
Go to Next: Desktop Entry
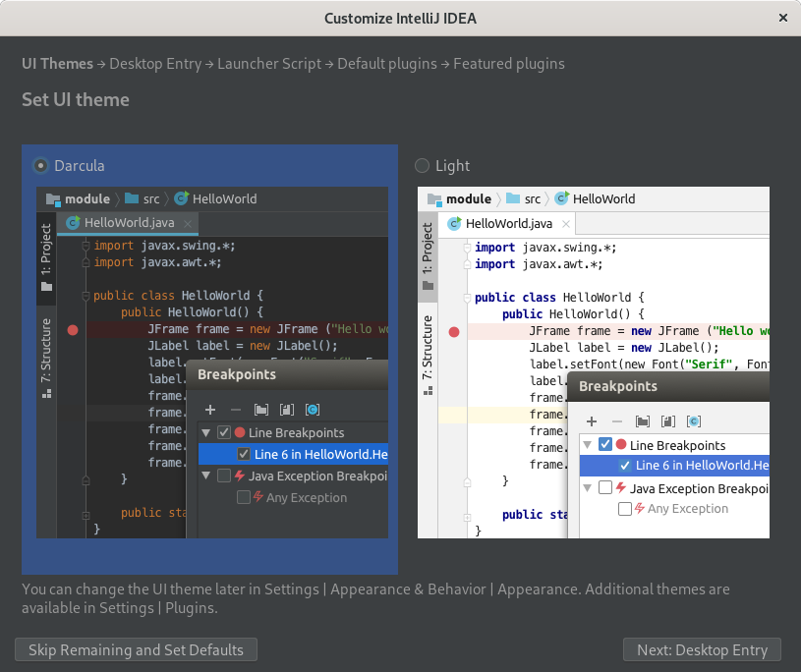(702, 649)
